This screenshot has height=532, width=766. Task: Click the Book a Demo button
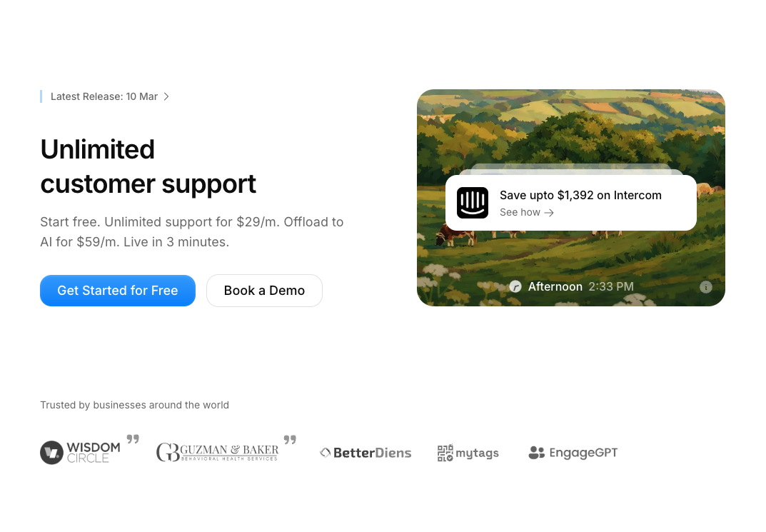[264, 291]
